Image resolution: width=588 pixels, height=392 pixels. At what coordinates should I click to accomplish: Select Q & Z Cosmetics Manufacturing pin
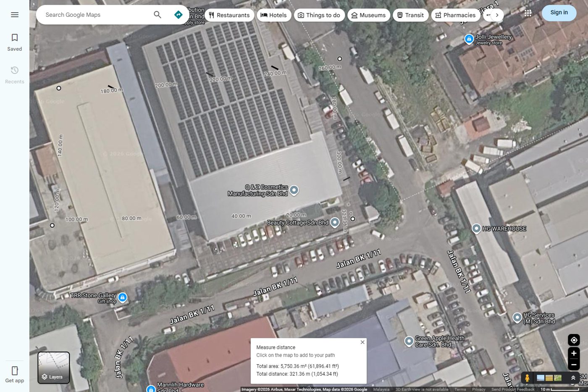pyautogui.click(x=294, y=190)
